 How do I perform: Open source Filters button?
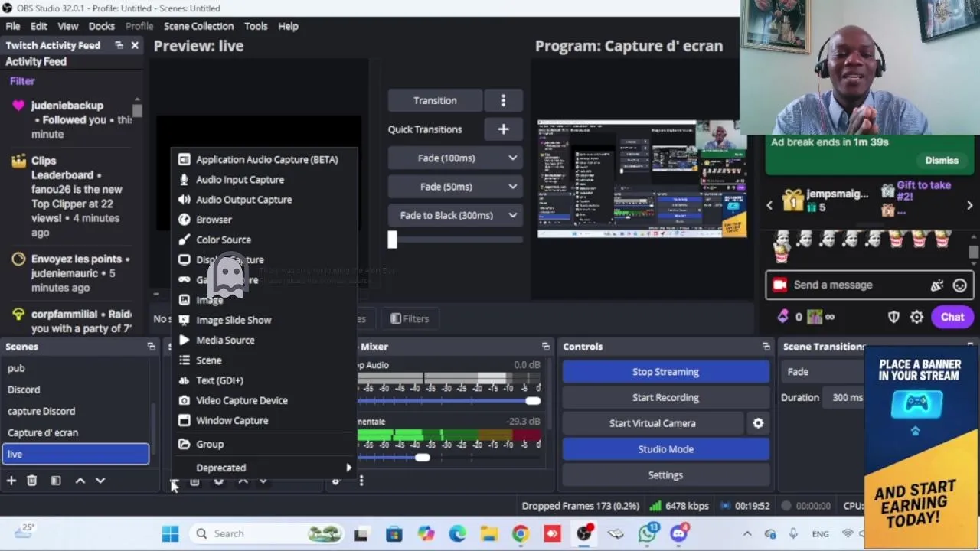[x=410, y=318]
